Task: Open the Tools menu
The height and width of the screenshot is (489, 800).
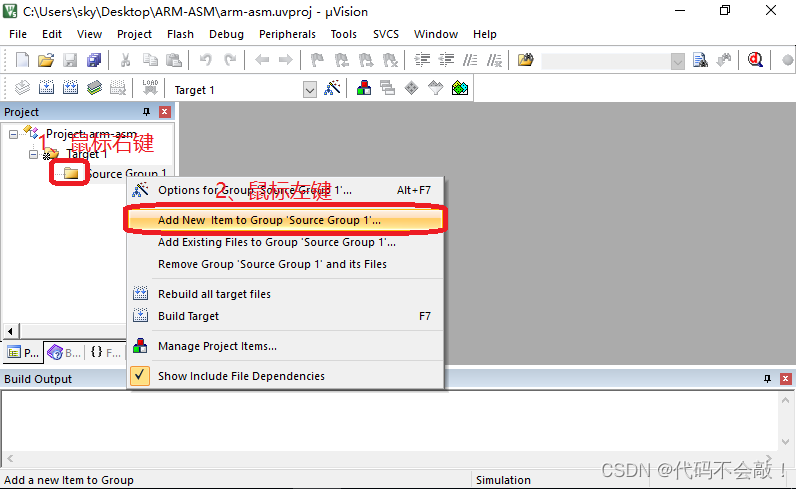Action: 343,34
